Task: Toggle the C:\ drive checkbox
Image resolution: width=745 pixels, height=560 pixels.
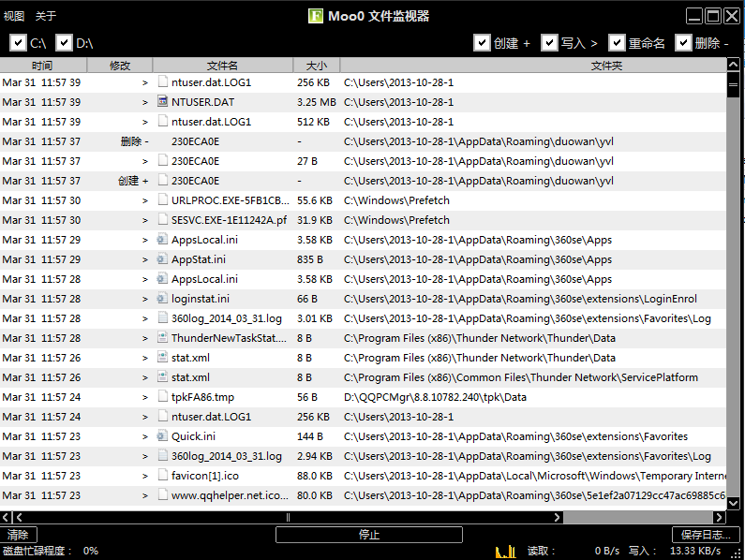Action: pos(18,43)
